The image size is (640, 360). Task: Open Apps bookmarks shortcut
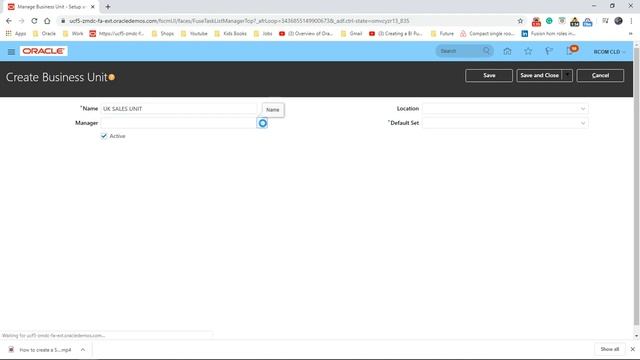[x=16, y=33]
